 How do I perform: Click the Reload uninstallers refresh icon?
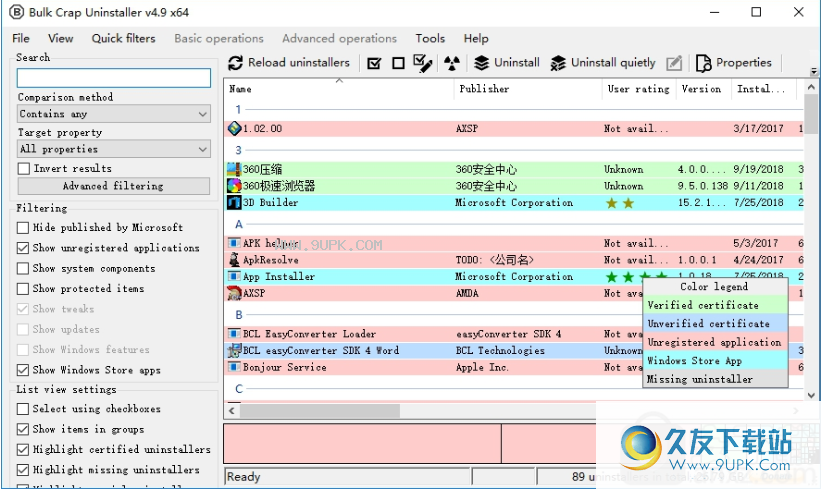235,63
